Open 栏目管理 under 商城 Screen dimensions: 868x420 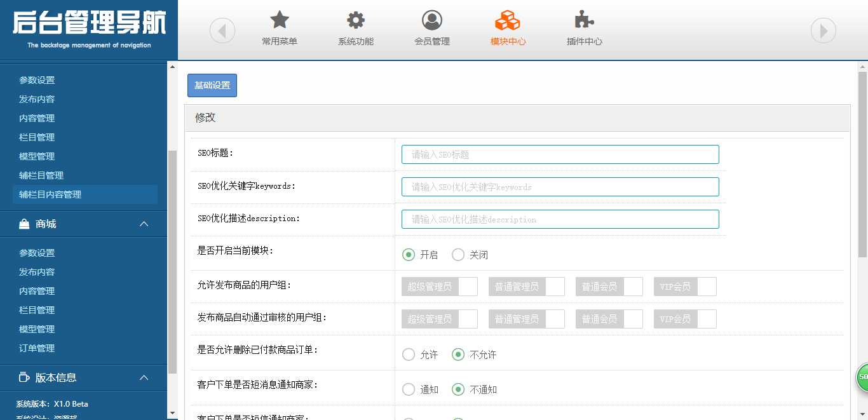click(37, 310)
